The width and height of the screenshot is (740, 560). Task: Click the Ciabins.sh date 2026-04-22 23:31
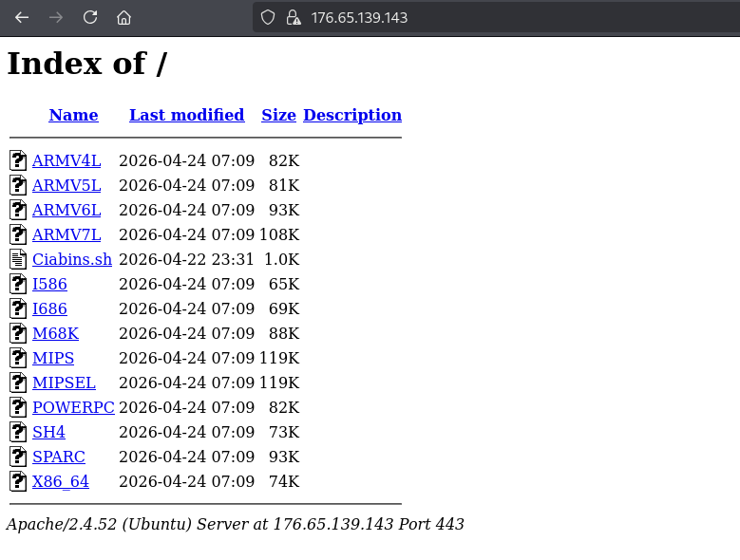186,259
